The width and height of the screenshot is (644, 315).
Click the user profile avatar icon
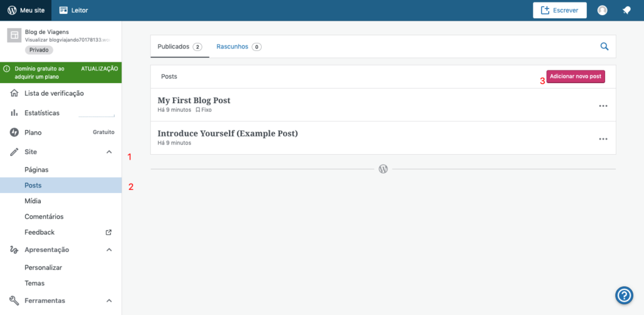[x=602, y=10]
